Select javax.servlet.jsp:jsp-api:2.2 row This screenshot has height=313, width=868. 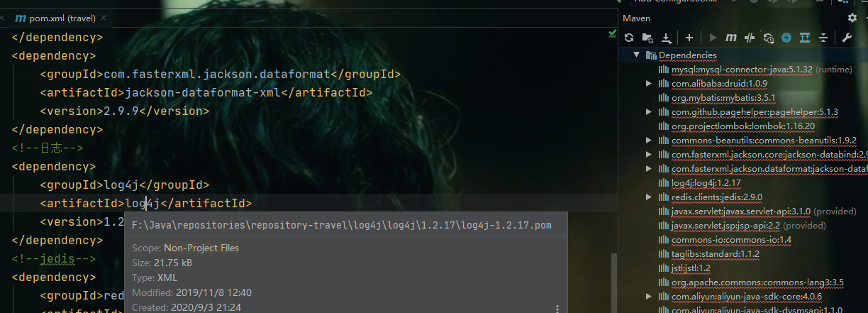point(743,225)
